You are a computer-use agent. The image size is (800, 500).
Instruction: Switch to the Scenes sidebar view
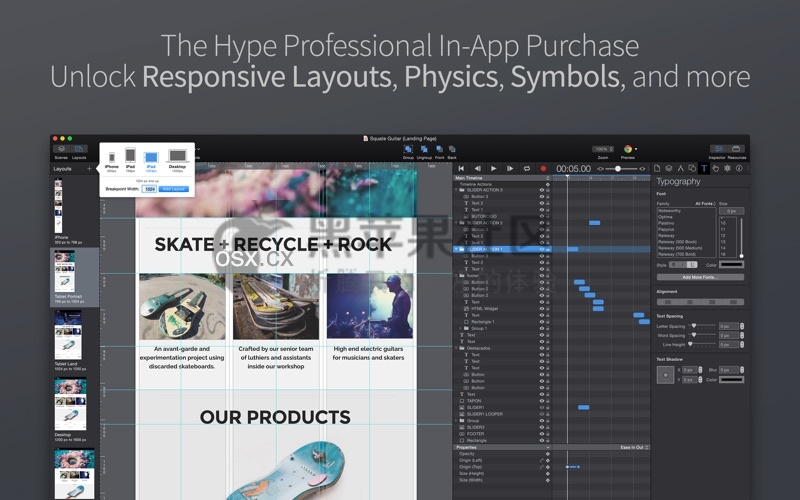(x=61, y=149)
